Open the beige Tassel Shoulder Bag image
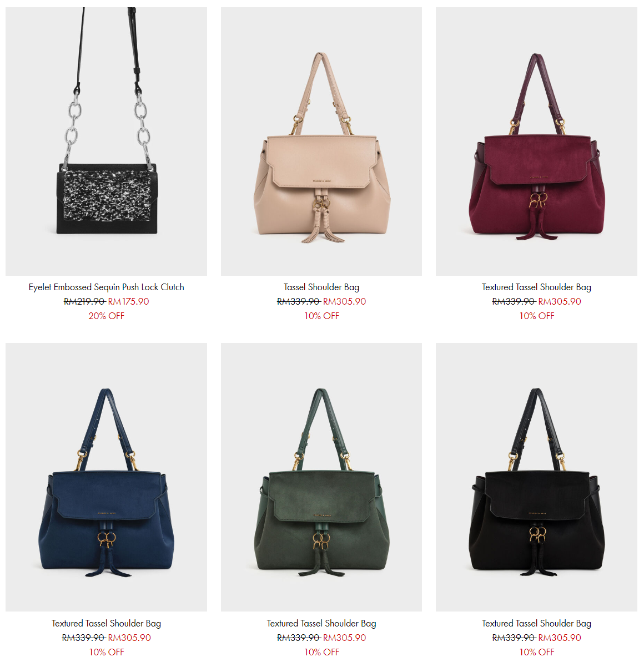 coord(321,142)
